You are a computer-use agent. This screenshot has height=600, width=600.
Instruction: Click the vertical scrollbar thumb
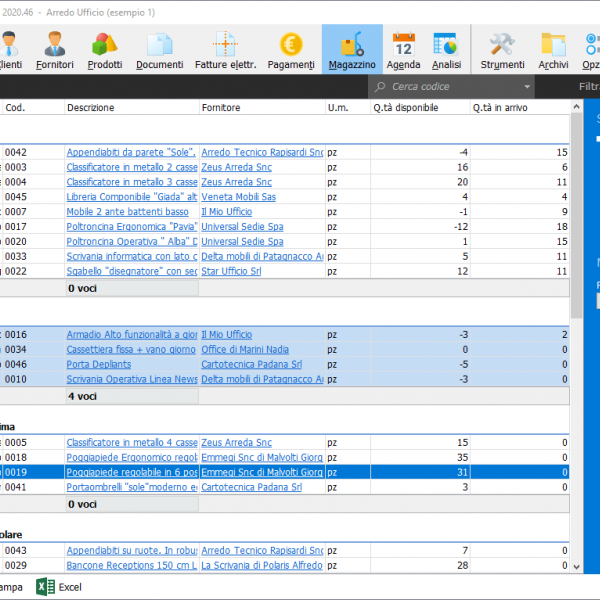576,215
